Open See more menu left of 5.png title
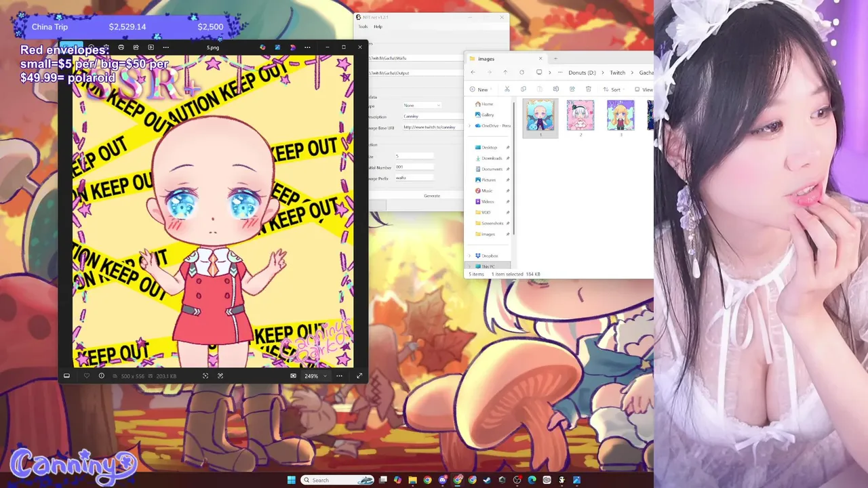 tap(165, 47)
